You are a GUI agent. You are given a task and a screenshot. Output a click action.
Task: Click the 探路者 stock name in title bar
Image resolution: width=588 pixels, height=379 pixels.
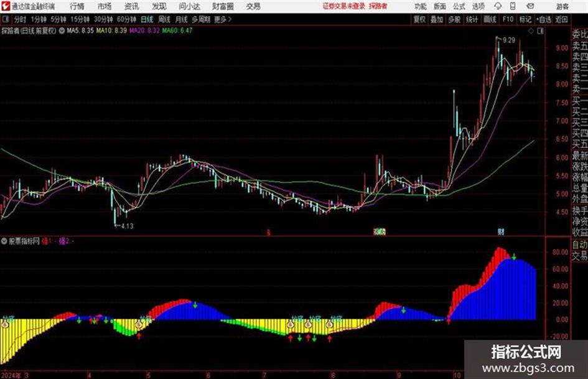click(378, 6)
